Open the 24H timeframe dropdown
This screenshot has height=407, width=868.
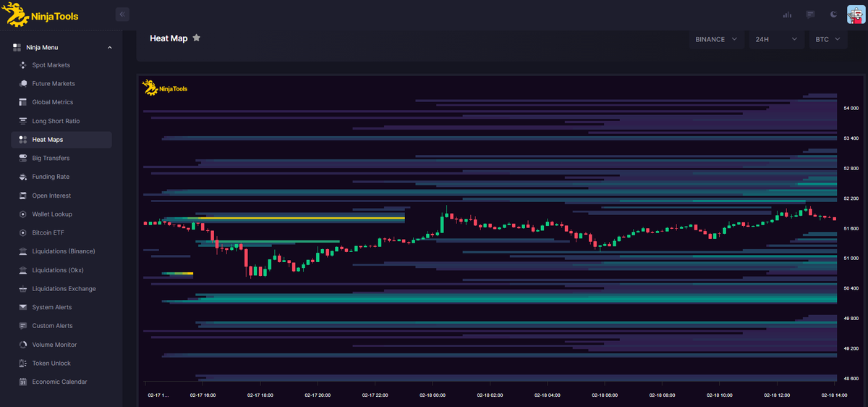coord(776,39)
